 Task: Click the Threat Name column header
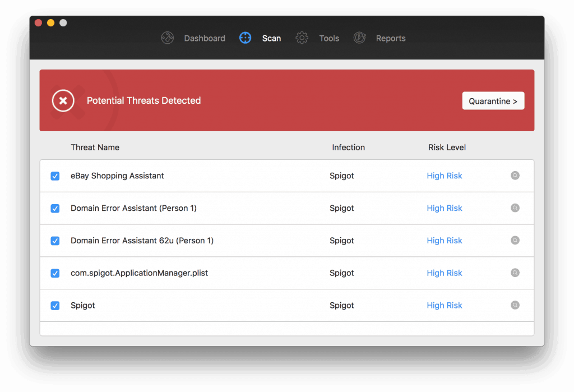tap(95, 147)
